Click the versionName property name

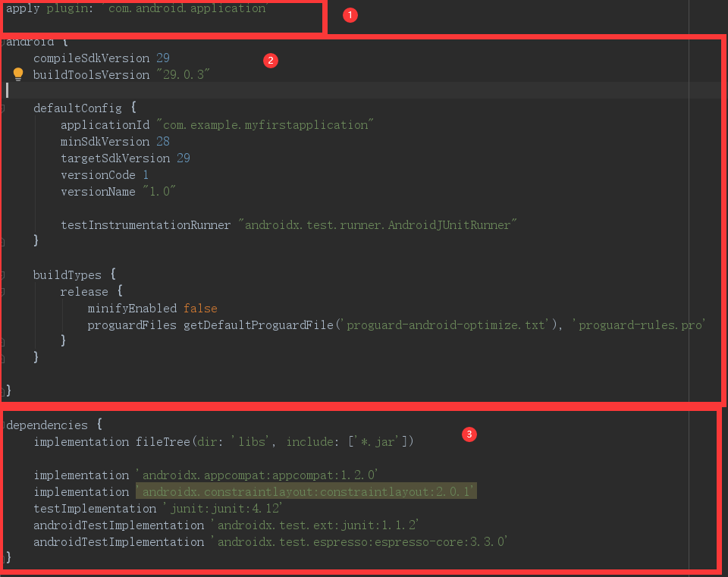98,192
